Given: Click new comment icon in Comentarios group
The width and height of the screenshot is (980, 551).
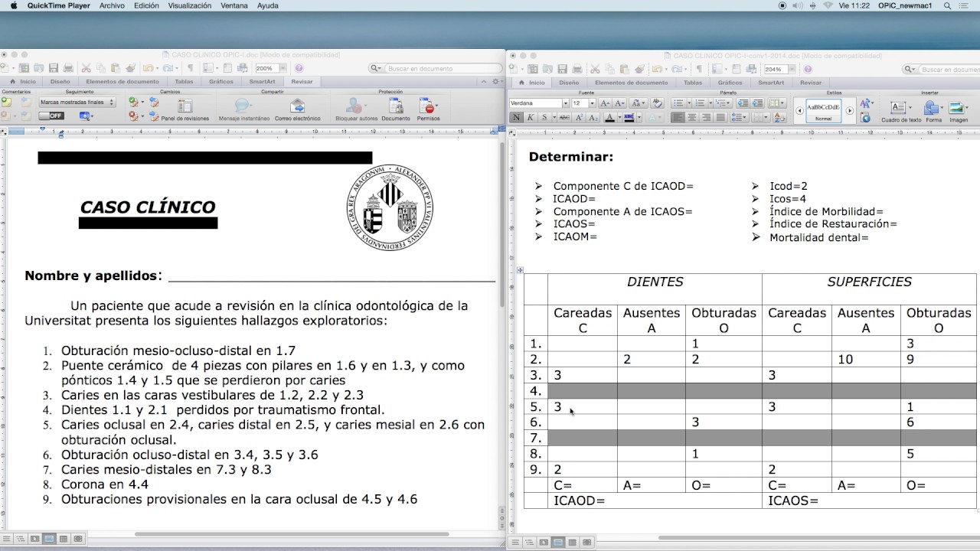Looking at the screenshot, I should (x=6, y=102).
